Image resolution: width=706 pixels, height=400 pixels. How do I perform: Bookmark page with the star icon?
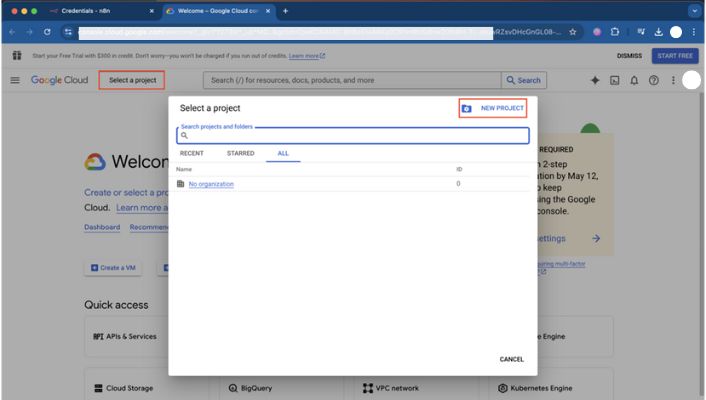[x=573, y=32]
